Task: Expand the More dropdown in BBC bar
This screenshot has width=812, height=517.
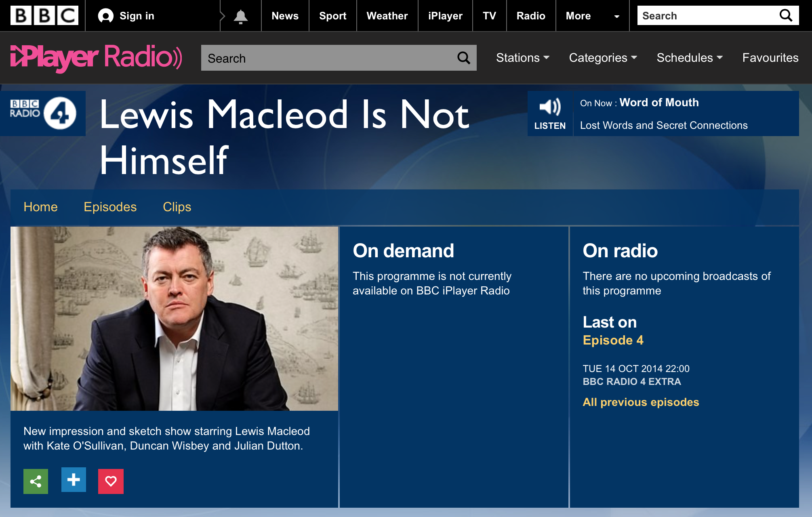Action: [592, 16]
